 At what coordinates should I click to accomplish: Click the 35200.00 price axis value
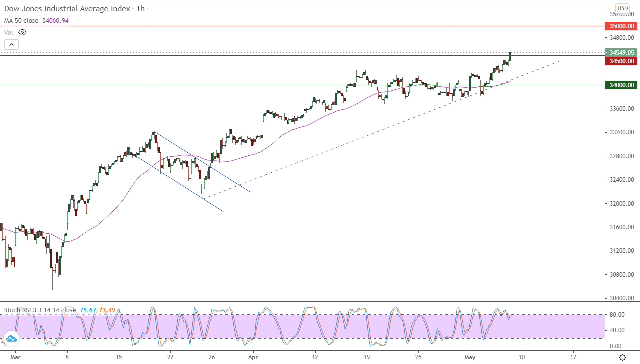point(622,14)
